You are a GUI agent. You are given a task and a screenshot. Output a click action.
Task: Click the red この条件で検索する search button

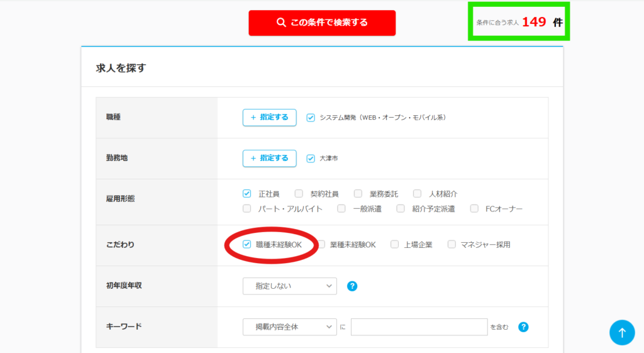pyautogui.click(x=322, y=23)
